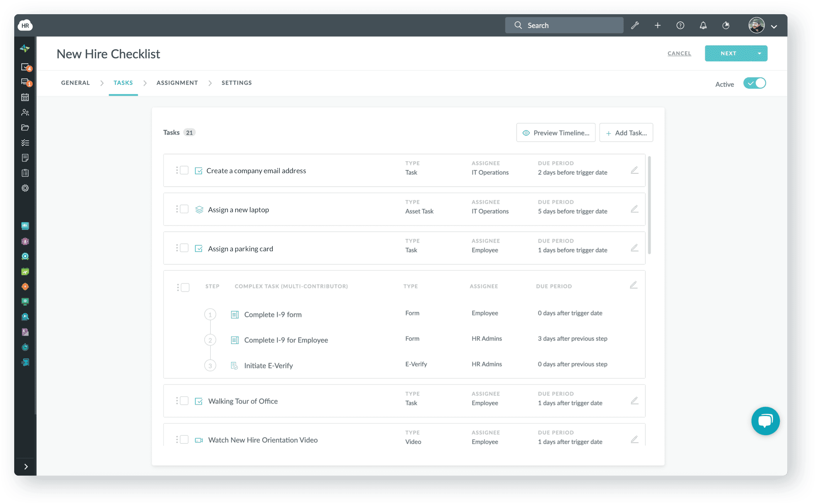Go to the SETTINGS tab
The height and width of the screenshot is (504, 816).
point(236,83)
